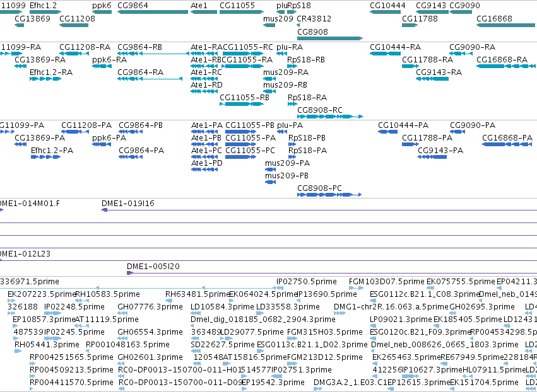Open the mus209 gene feature
Screen dimensions: 537x392
click(269, 25)
